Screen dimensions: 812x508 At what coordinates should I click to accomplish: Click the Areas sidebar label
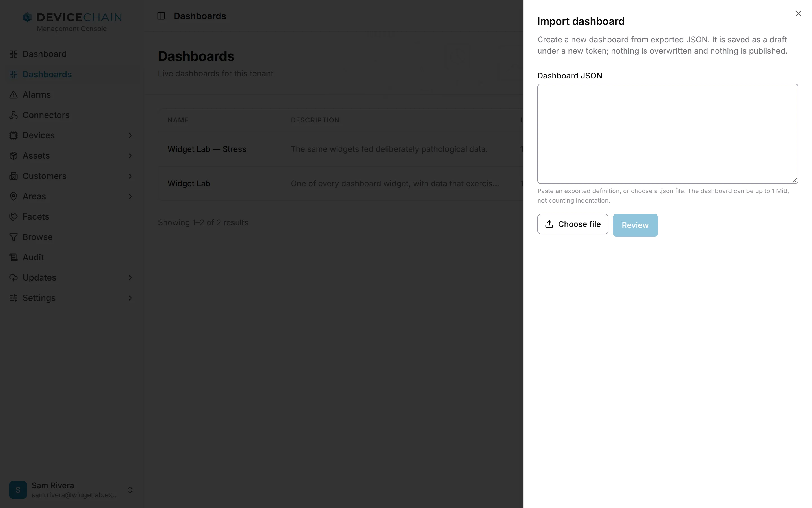[x=34, y=196]
